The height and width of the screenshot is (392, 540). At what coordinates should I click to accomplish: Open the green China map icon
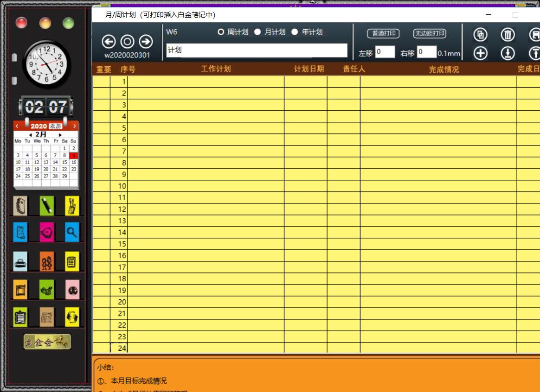click(x=46, y=290)
